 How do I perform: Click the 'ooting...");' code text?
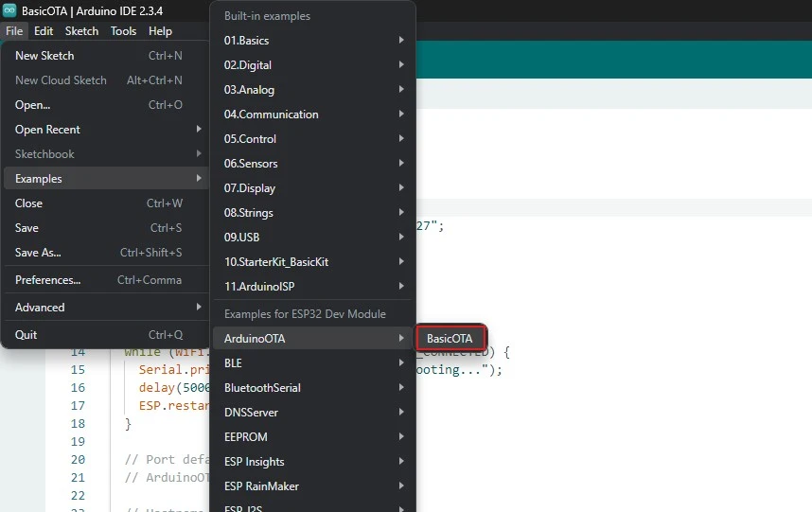tap(459, 370)
